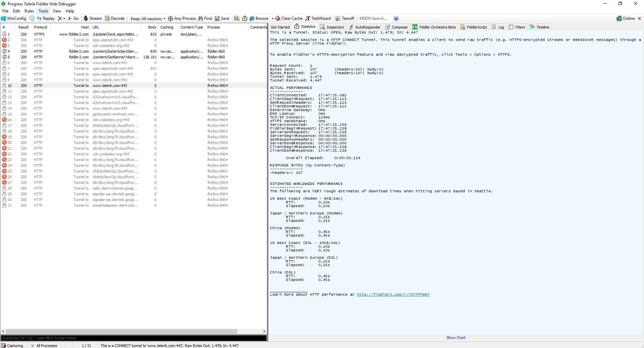Select session 15 geolocation.onetrust.com tunnel
The width and height of the screenshot is (644, 348).
point(133,114)
